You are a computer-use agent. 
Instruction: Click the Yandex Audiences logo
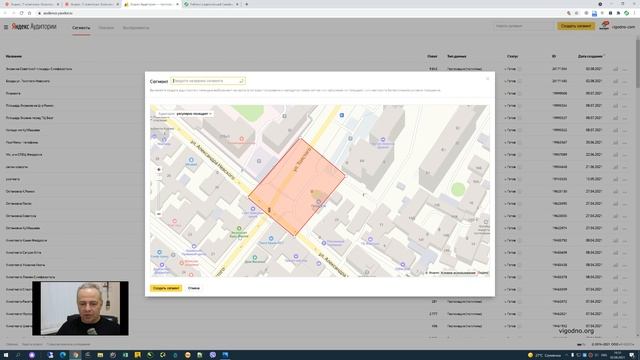(x=33, y=27)
